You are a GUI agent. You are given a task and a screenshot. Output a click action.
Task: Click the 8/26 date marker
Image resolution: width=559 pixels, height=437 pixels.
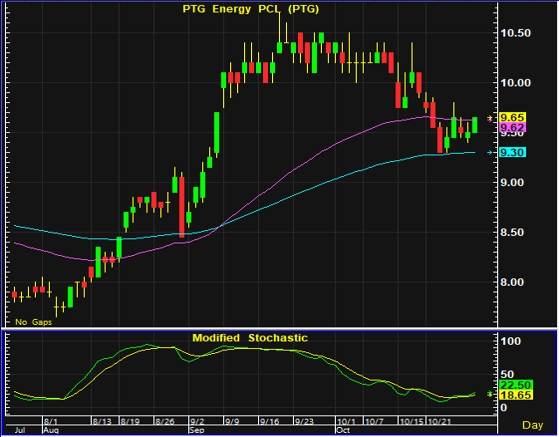pyautogui.click(x=165, y=422)
